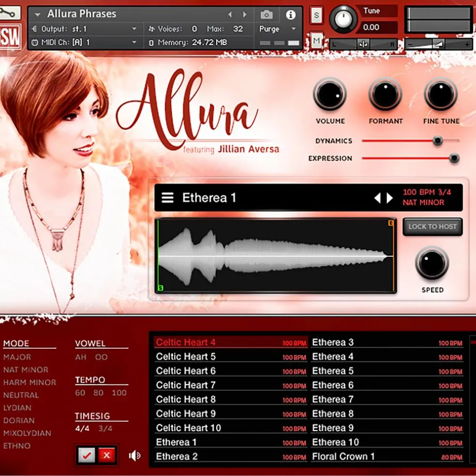
Task: Click the Fine Tune knob
Action: coord(441,94)
